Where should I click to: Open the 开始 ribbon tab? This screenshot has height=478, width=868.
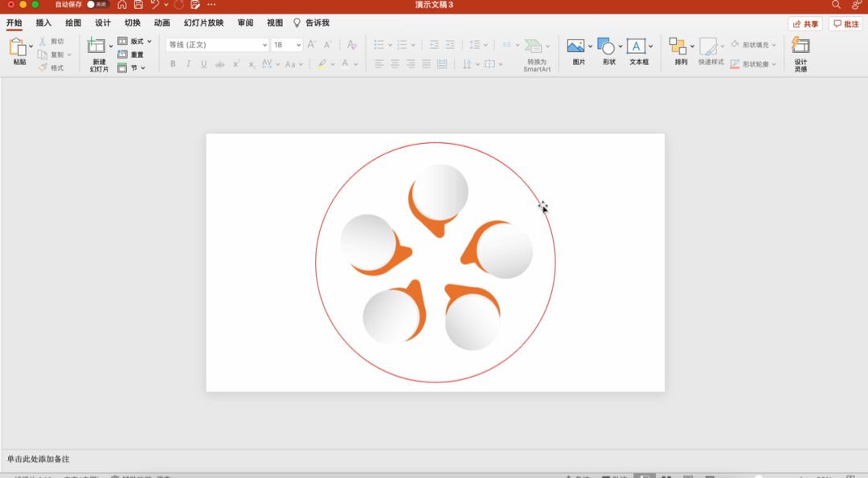point(14,22)
